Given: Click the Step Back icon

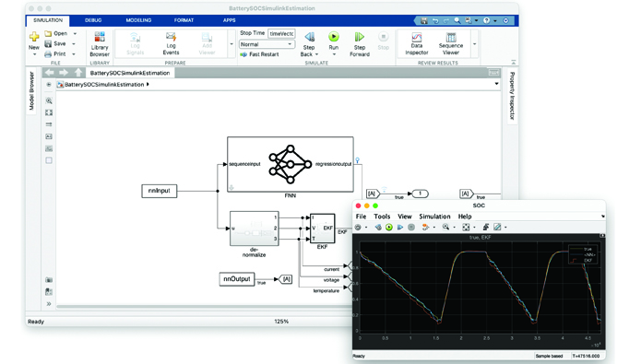Looking at the screenshot, I should pyautogui.click(x=310, y=37).
